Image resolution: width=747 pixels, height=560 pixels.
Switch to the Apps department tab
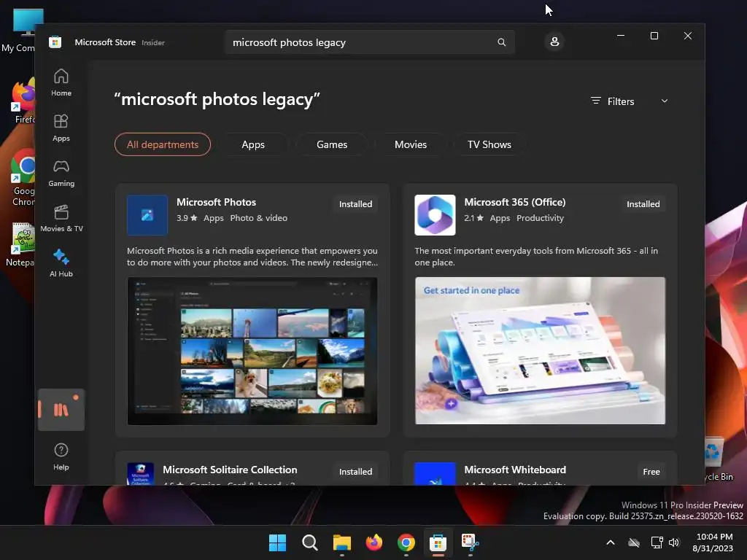click(253, 144)
